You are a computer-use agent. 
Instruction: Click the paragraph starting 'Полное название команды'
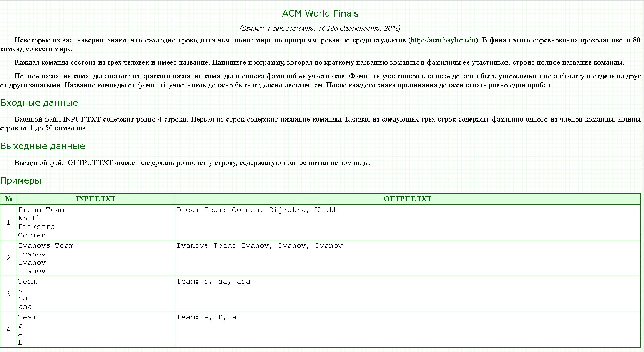pyautogui.click(x=320, y=81)
